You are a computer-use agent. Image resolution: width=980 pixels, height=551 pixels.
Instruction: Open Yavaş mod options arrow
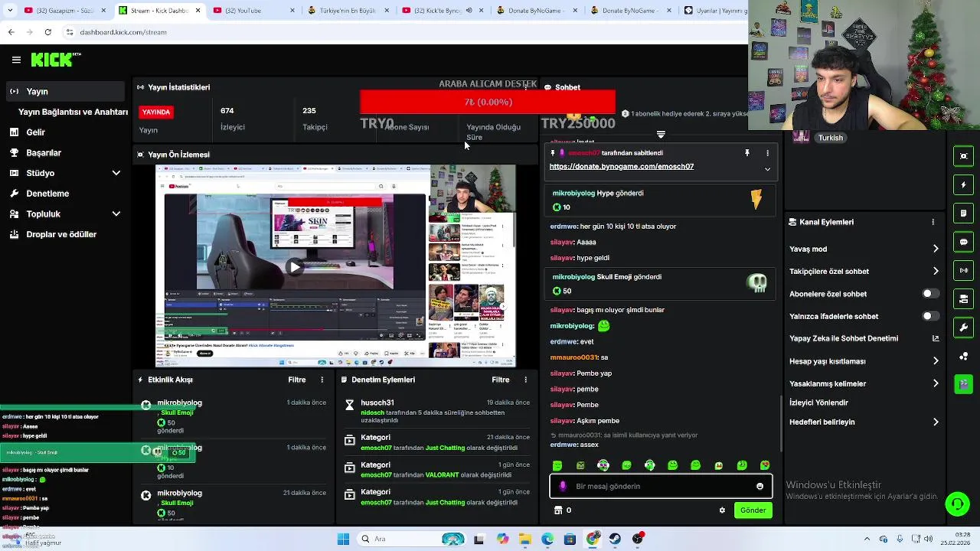(936, 249)
